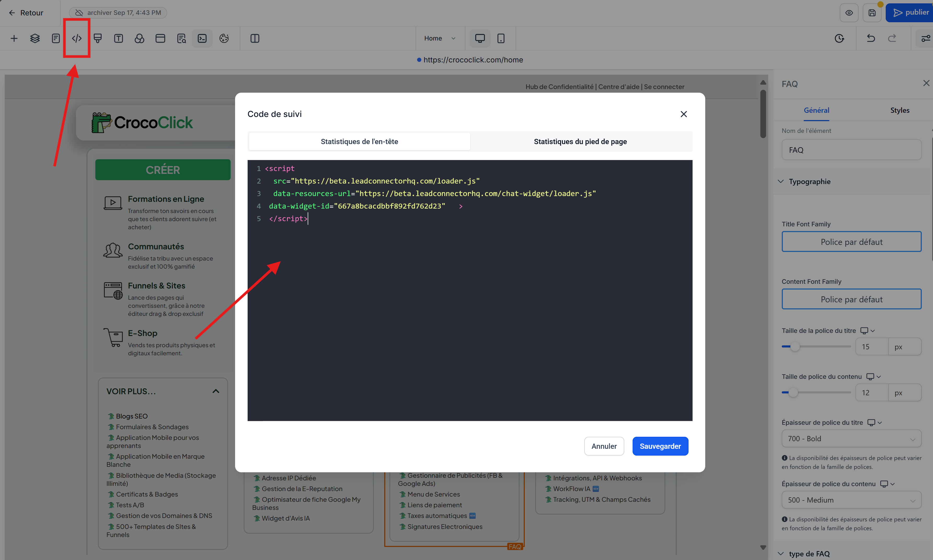Click the content font size value 12 field
933x560 pixels.
point(872,392)
